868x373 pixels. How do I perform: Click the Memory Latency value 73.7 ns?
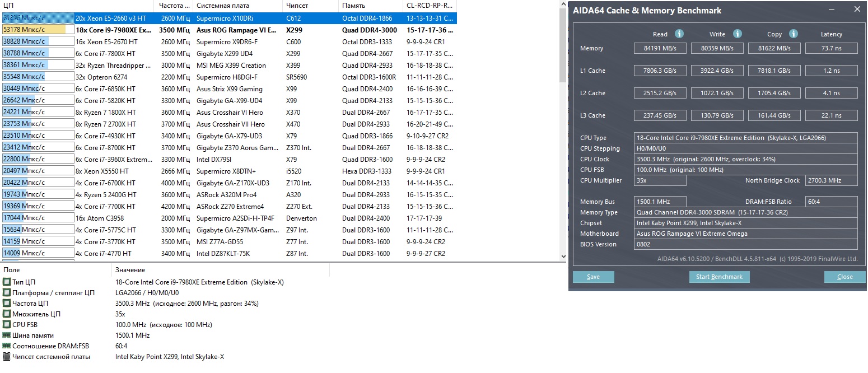click(x=832, y=48)
